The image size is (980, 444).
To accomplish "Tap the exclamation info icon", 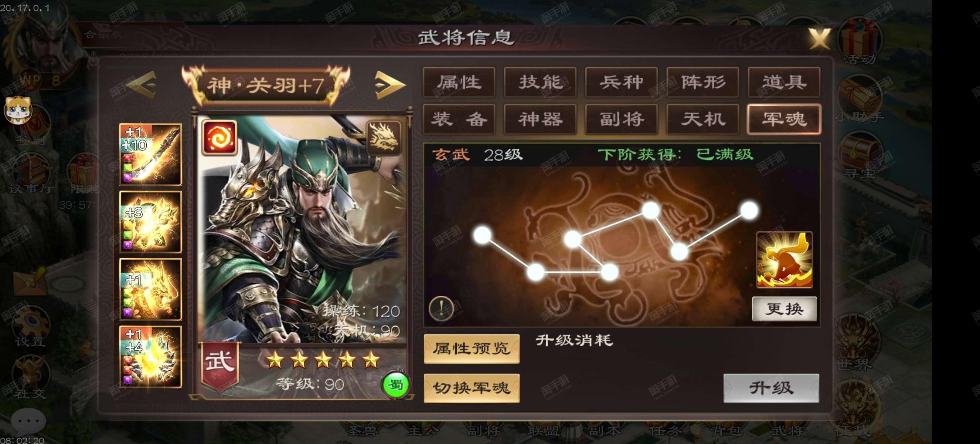I will [x=441, y=308].
